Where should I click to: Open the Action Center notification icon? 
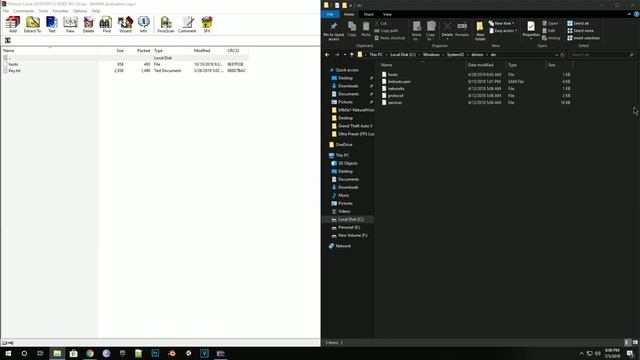pos(630,353)
